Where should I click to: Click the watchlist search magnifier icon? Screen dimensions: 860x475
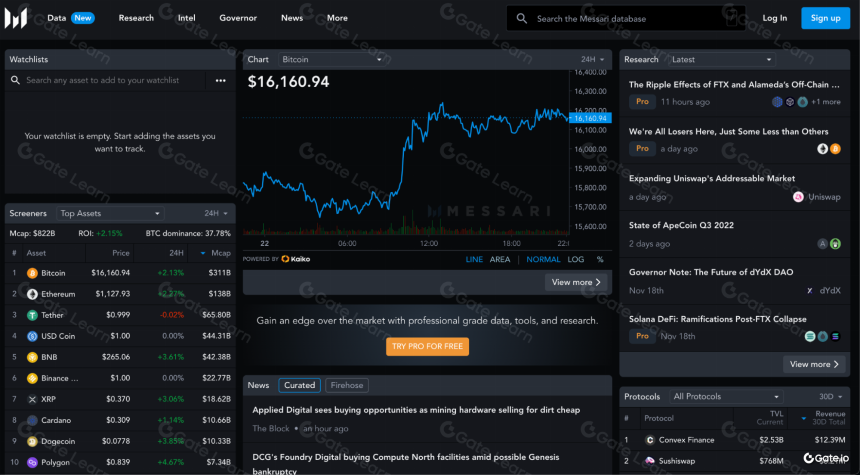tap(15, 80)
